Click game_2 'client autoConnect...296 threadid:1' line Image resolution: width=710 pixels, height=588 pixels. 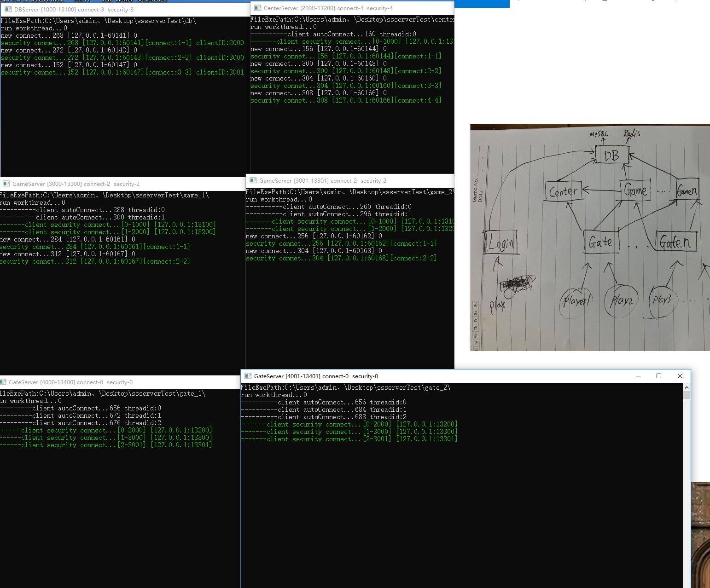329,214
